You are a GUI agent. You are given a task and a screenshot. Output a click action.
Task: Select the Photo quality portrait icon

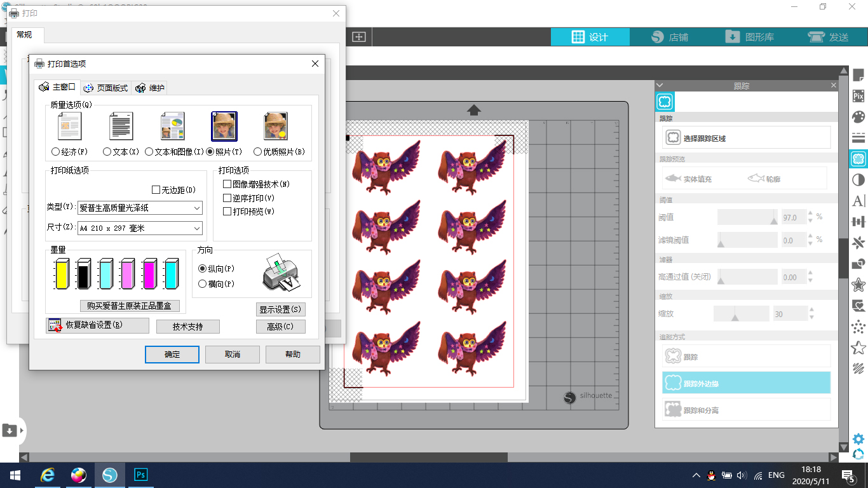point(224,126)
